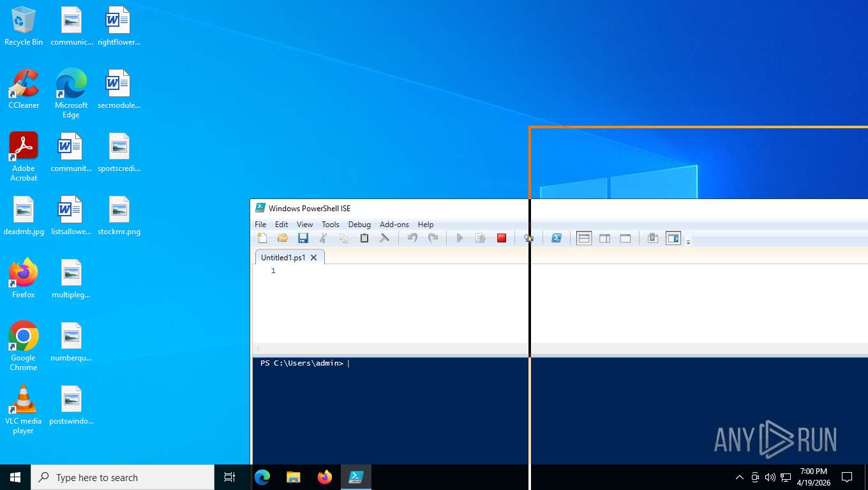
Task: Open the Edit menu
Action: [281, 225]
